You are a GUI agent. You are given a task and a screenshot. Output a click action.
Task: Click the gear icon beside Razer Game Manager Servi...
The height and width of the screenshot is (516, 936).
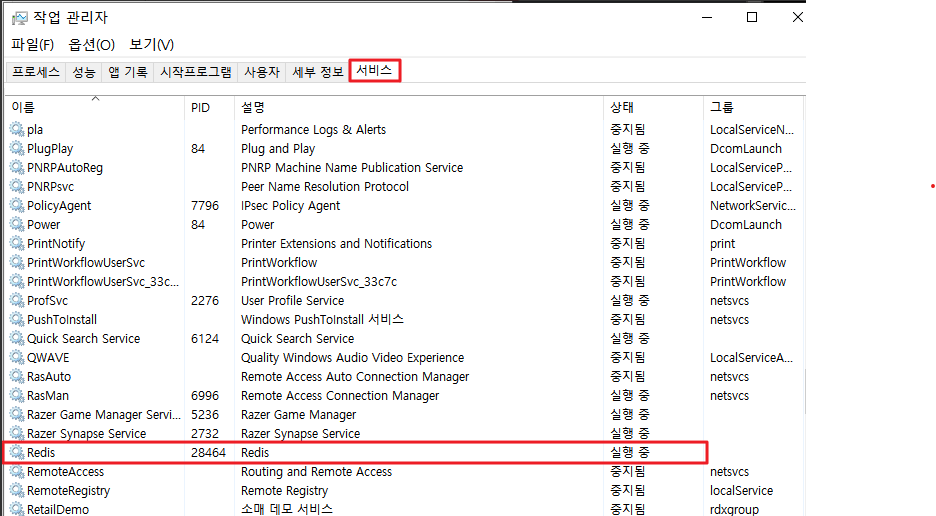click(x=17, y=414)
